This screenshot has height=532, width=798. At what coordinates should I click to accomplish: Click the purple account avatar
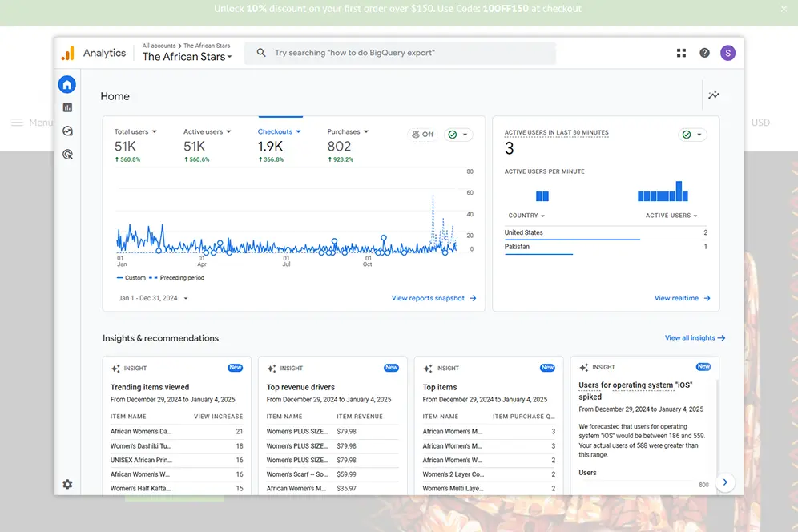(x=727, y=53)
